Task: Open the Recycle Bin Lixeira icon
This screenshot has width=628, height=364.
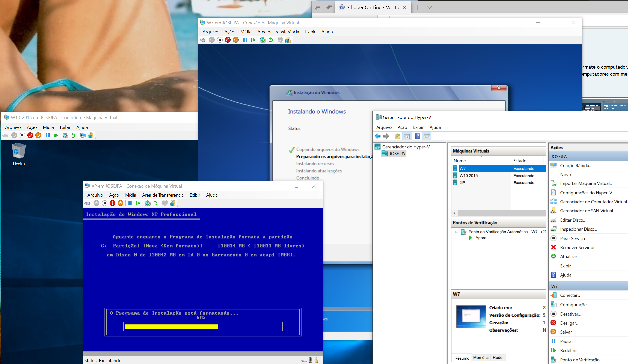Action: pos(19,151)
